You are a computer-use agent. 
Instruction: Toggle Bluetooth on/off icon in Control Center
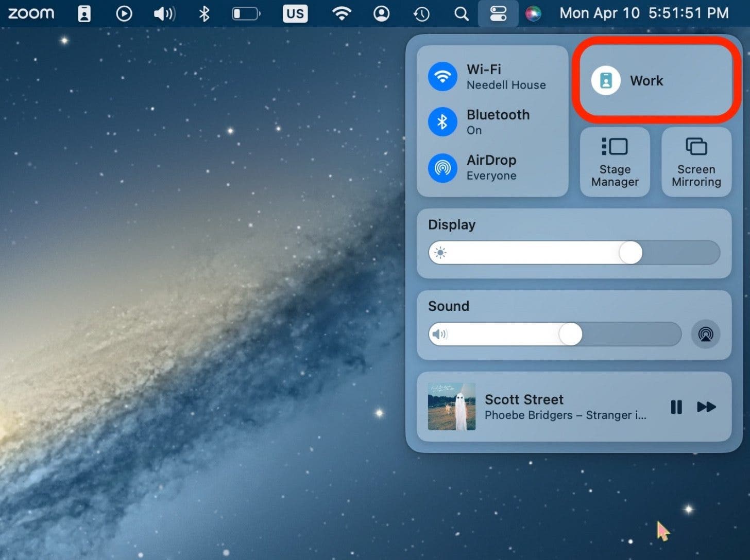tap(442, 122)
